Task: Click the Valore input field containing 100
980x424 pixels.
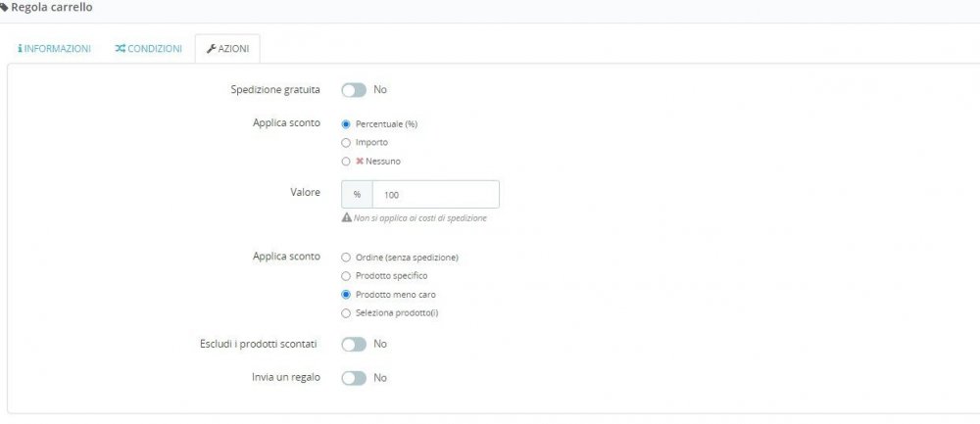Action: 436,195
